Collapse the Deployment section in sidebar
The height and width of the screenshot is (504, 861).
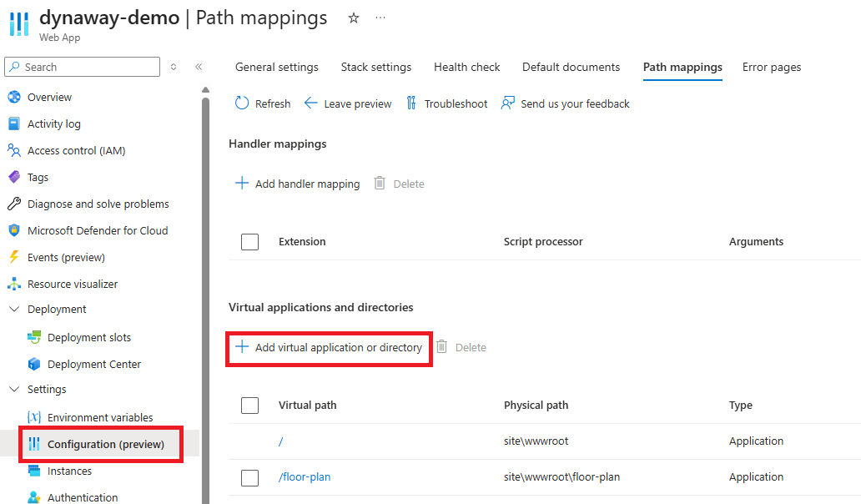(x=13, y=310)
